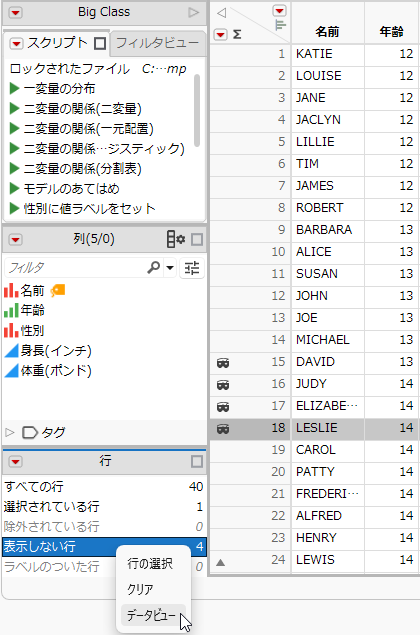The width and height of the screenshot is (420, 635).
Task: Click the BARBARA name cell
Action: click(x=328, y=230)
